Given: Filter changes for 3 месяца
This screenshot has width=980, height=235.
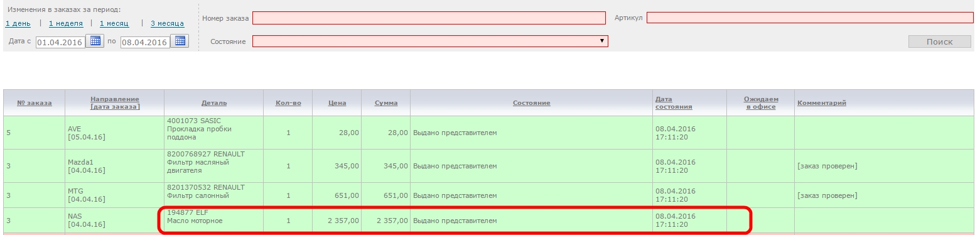Looking at the screenshot, I should tap(167, 23).
